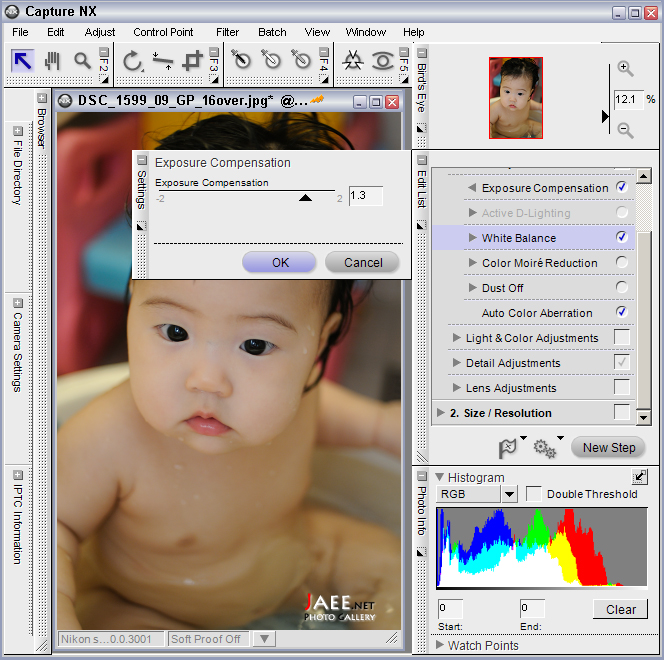Enable the Double Threshold checkbox
664x660 pixels.
click(534, 494)
